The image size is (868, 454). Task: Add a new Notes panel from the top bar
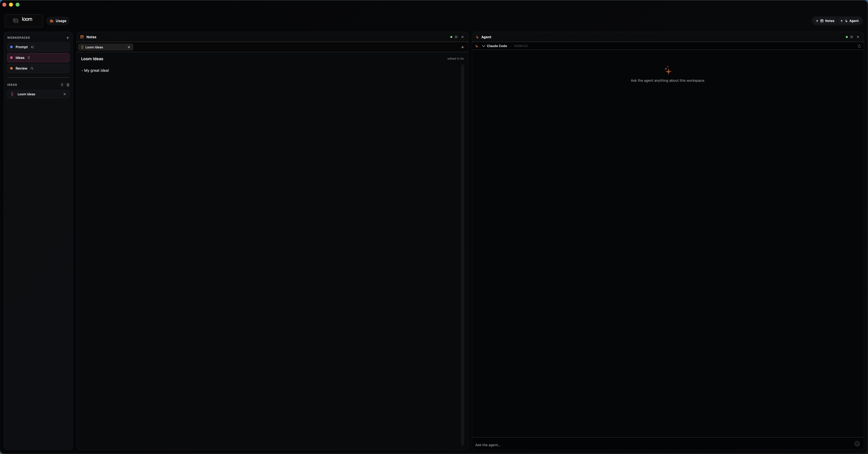click(x=825, y=21)
